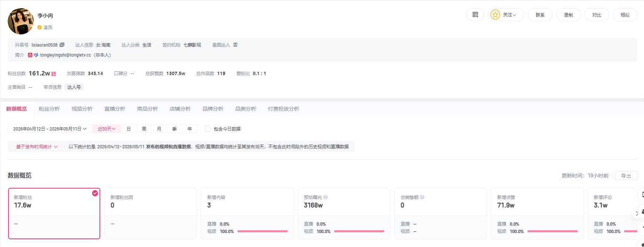This screenshot has height=247, width=644.
Task: Select the 预估曝光 metric card
Action: pos(344,213)
